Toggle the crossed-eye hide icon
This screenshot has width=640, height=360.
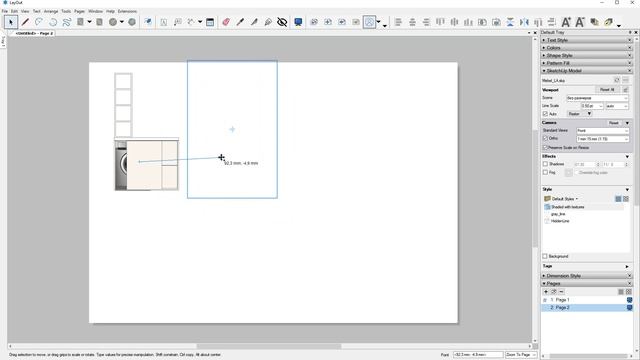click(x=282, y=22)
